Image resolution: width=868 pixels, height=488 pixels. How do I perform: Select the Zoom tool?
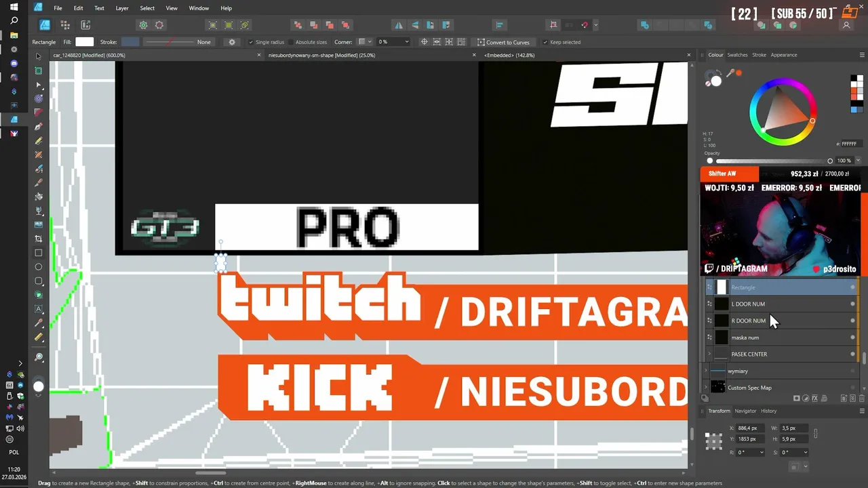39,357
